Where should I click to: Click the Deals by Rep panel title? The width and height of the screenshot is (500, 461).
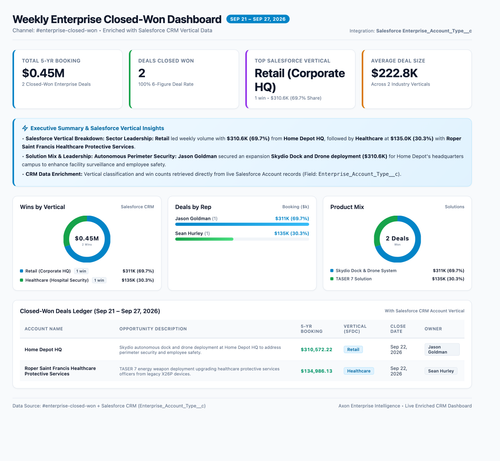click(x=193, y=207)
